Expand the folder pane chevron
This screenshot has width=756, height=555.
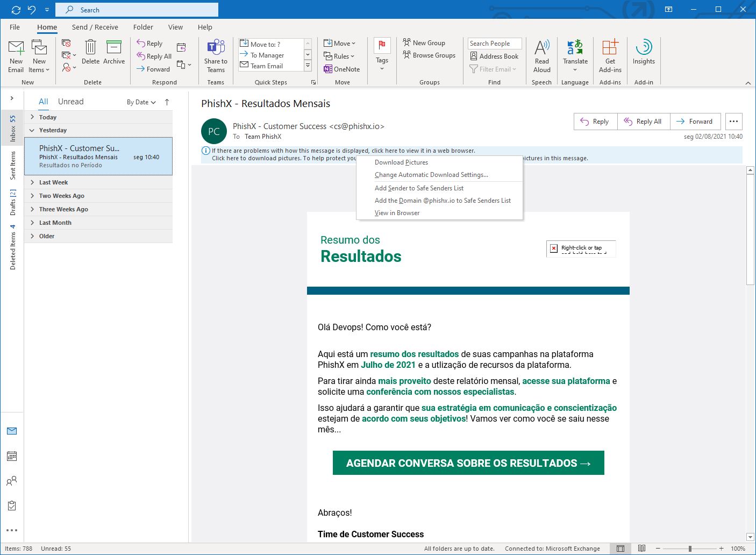pyautogui.click(x=12, y=98)
